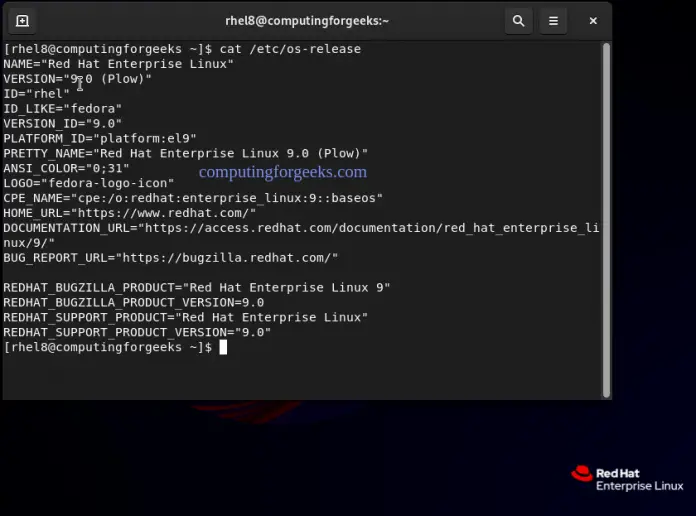
Task: Click the wrapped nux/9/" line
Action: [x=29, y=243]
